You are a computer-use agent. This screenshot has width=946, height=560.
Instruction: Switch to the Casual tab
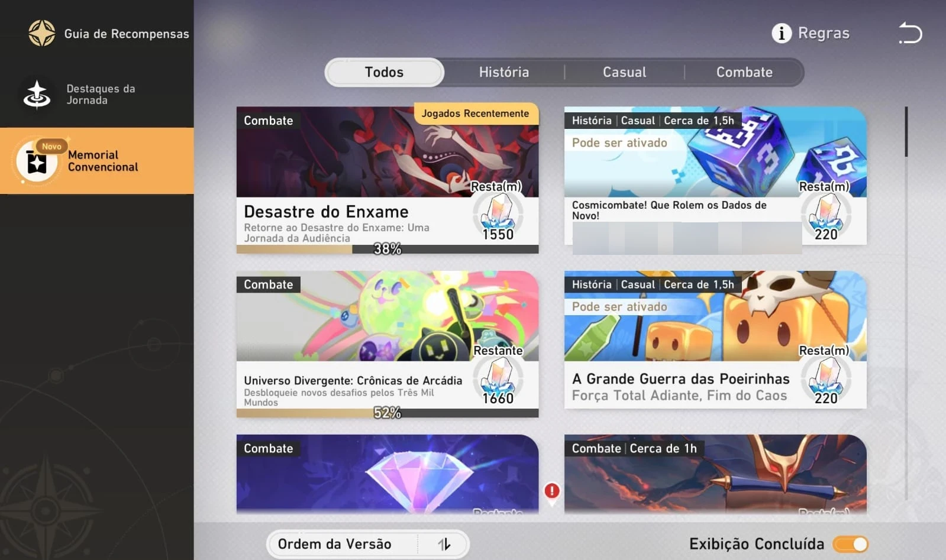(x=624, y=72)
